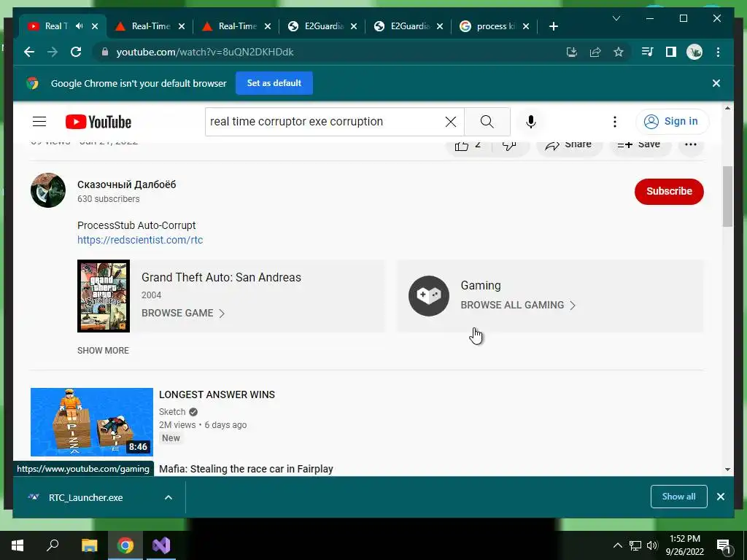Image resolution: width=747 pixels, height=560 pixels.
Task: Open the Chrome three-dot menu
Action: coord(718,52)
